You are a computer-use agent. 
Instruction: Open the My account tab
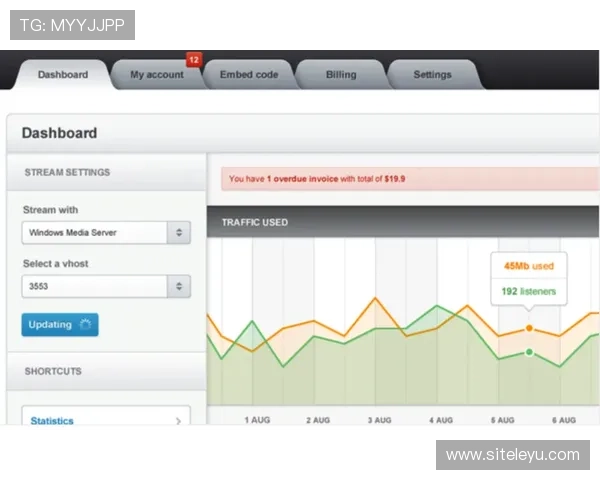(x=156, y=75)
